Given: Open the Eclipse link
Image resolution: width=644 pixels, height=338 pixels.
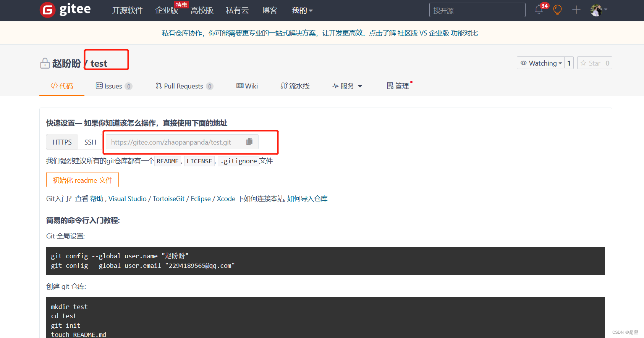Looking at the screenshot, I should (x=201, y=198).
